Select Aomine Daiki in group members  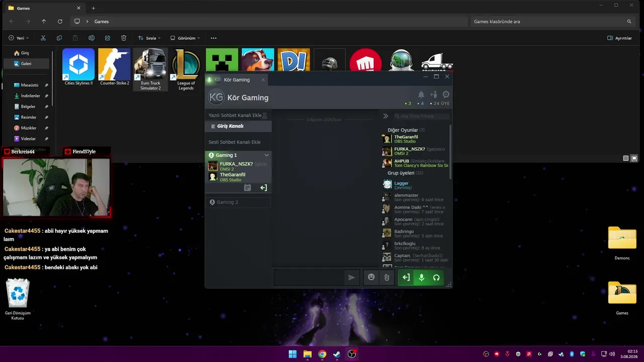pyautogui.click(x=415, y=209)
